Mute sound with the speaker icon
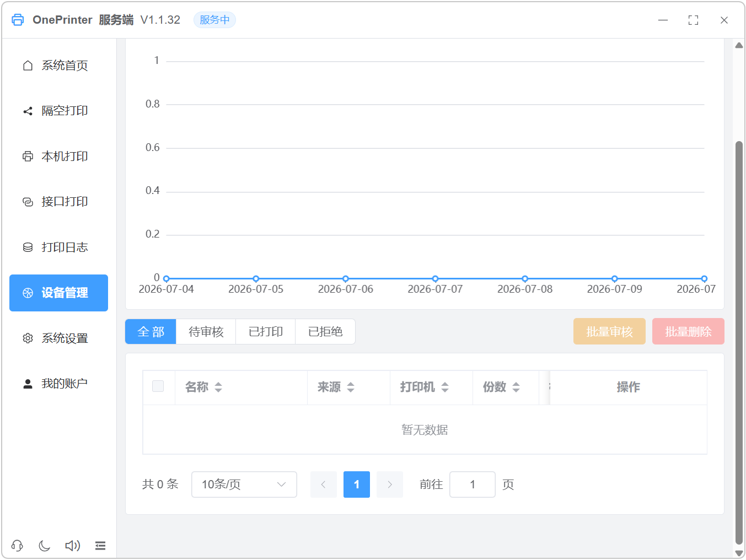This screenshot has width=746, height=560. [72, 546]
